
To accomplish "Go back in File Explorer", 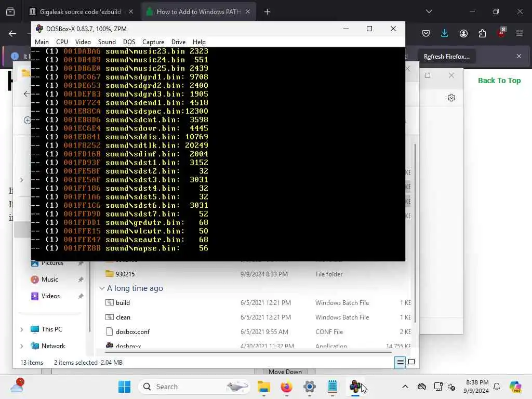I will coord(26,94).
